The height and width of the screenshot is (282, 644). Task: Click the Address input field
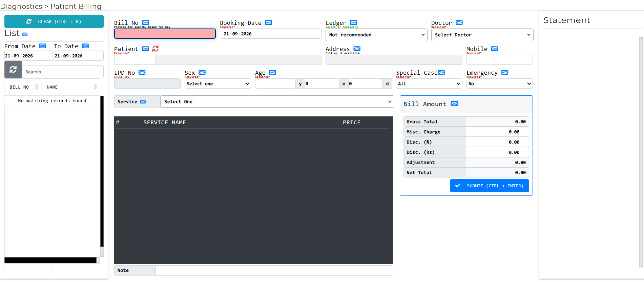pyautogui.click(x=394, y=60)
